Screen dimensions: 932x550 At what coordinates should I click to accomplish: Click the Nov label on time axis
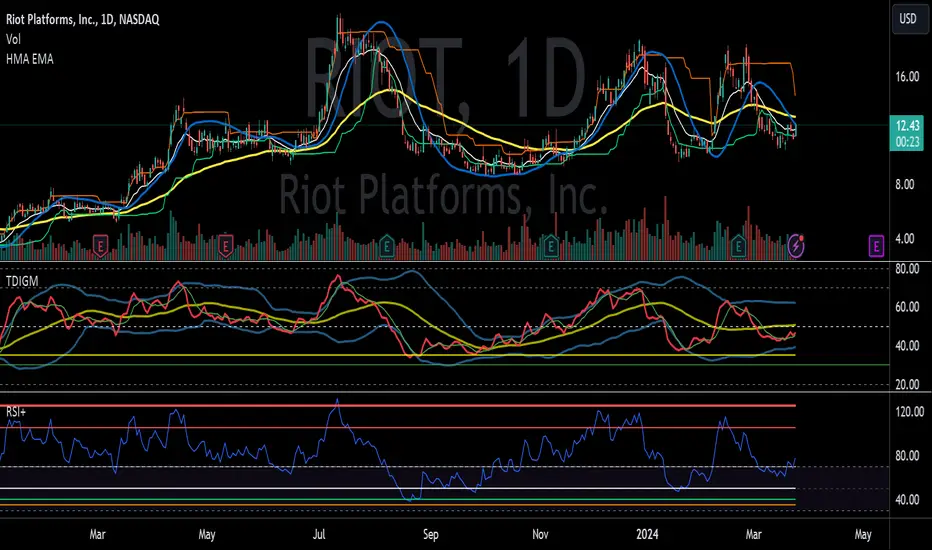(540, 534)
